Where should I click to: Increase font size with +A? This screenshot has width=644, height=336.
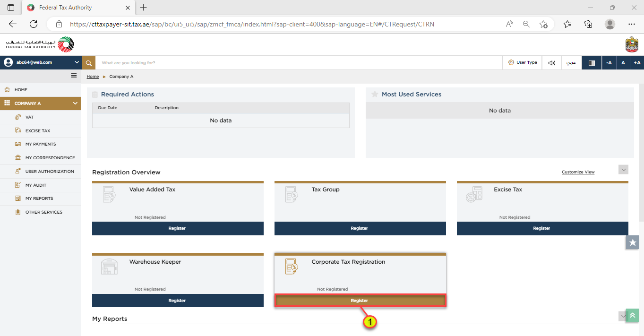pos(637,62)
